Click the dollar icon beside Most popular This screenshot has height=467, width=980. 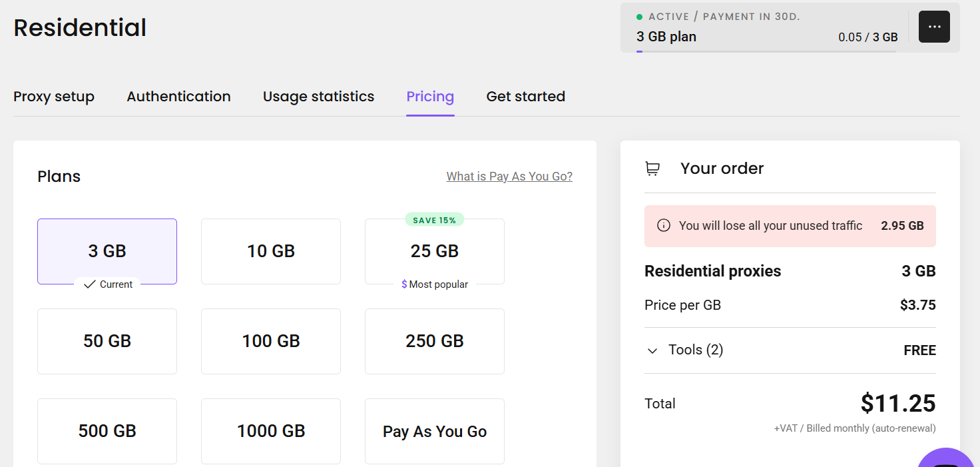click(404, 284)
